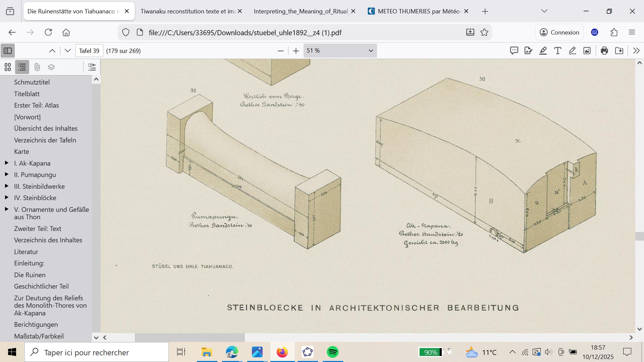Click the horizontal scrollbar thumb

coord(190,338)
